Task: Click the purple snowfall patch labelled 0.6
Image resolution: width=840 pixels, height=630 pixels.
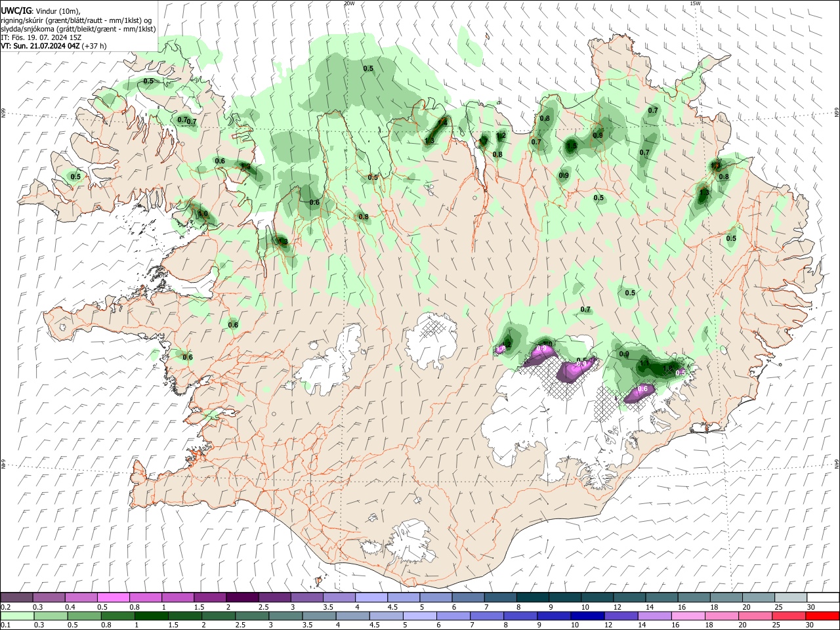Action: click(x=639, y=392)
